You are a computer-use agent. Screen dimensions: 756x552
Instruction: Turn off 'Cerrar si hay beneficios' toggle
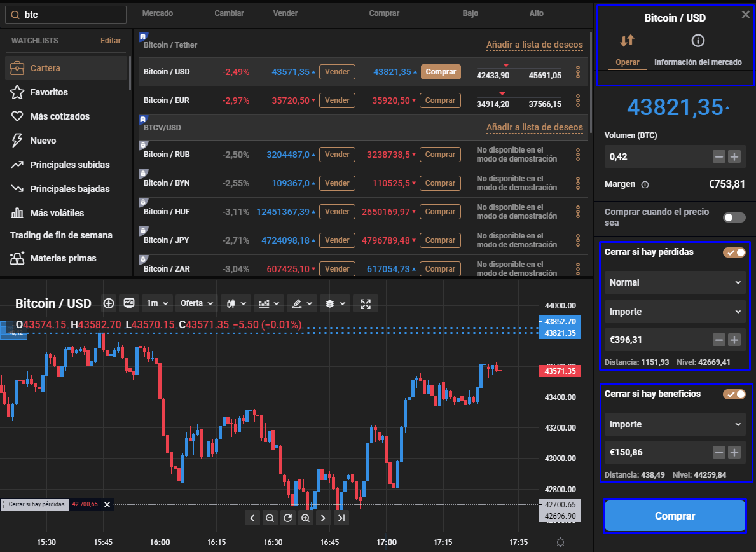pos(734,394)
